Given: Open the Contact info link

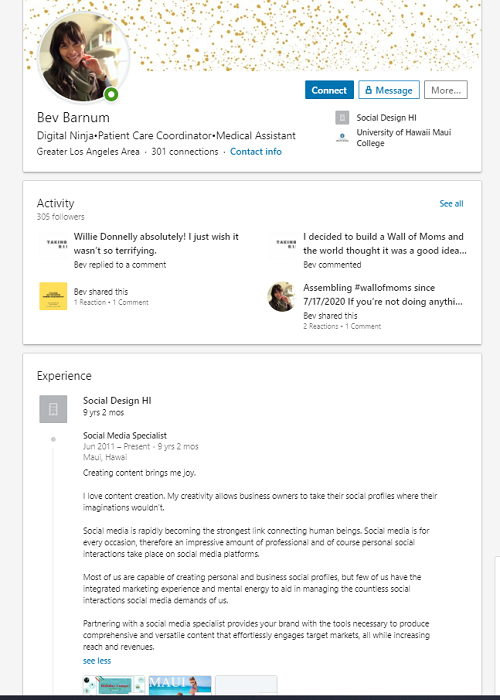Looking at the screenshot, I should [x=256, y=152].
